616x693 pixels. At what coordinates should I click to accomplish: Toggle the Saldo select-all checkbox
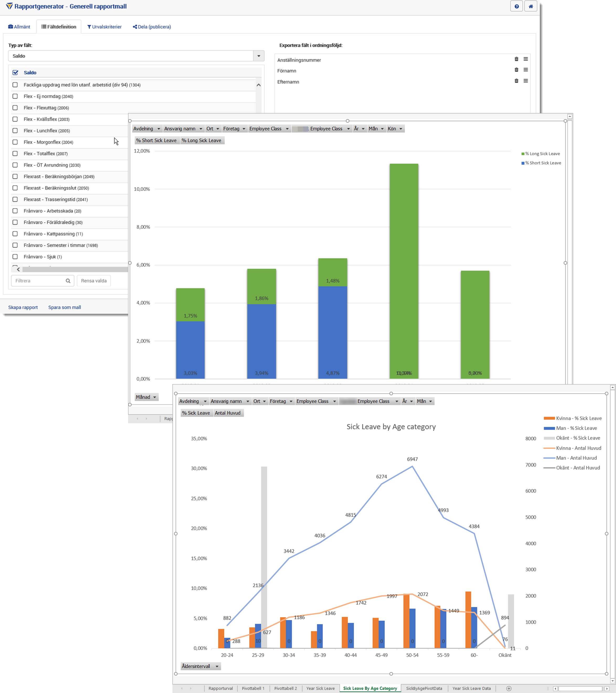pyautogui.click(x=15, y=73)
